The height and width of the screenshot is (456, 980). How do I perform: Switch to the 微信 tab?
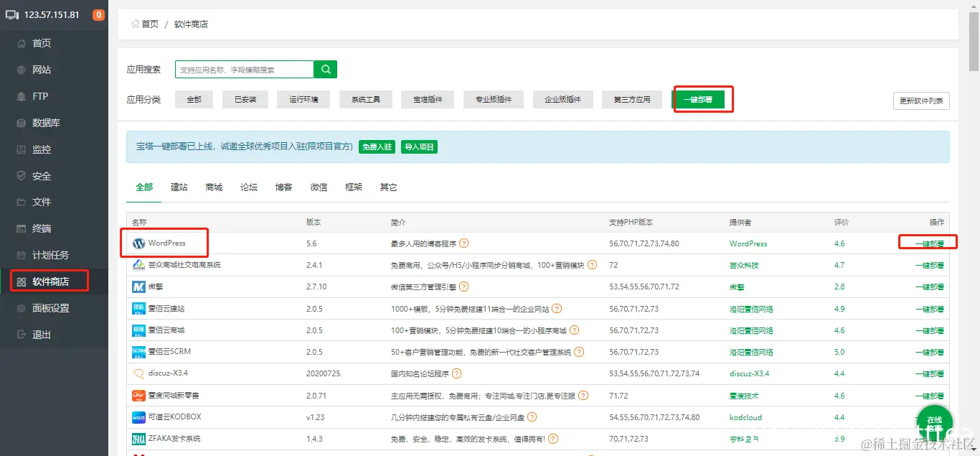click(x=319, y=187)
